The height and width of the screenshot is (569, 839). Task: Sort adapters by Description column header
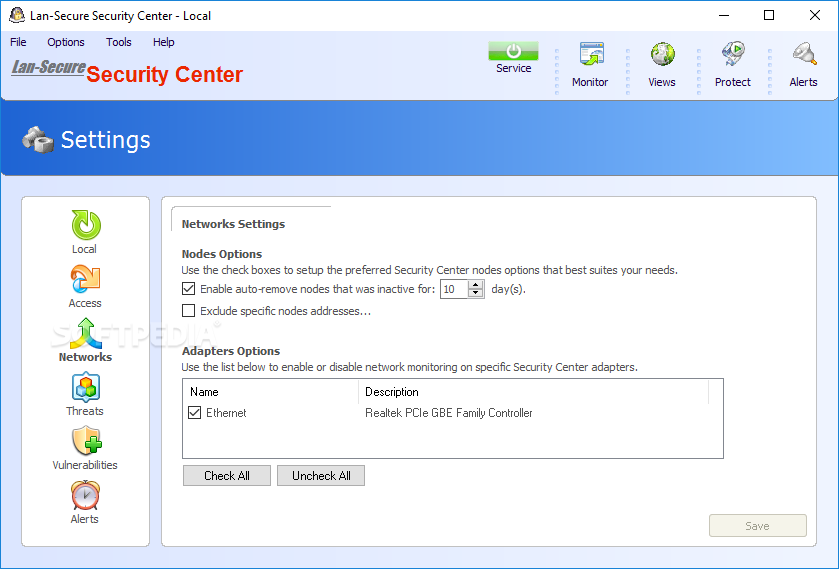point(533,392)
